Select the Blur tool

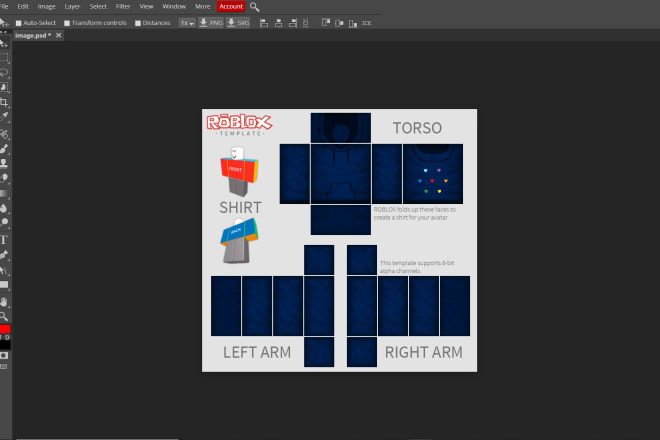tap(4, 208)
